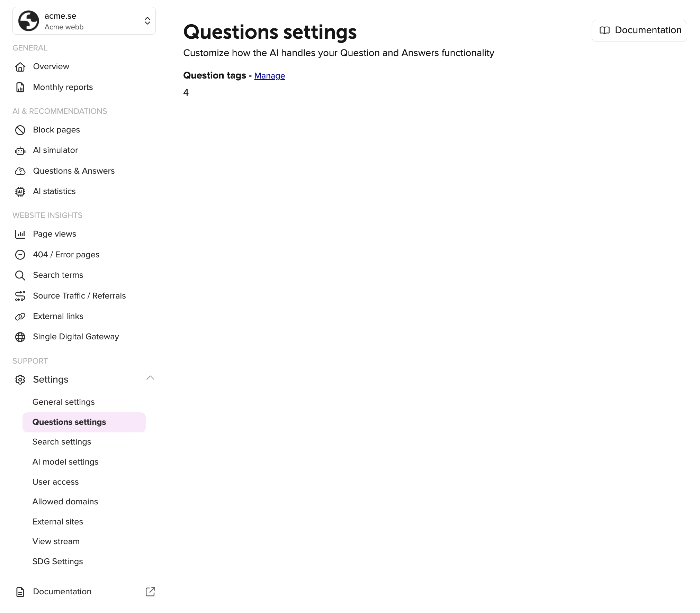Click the External links chain icon
Image resolution: width=700 pixels, height=613 pixels.
(x=20, y=317)
